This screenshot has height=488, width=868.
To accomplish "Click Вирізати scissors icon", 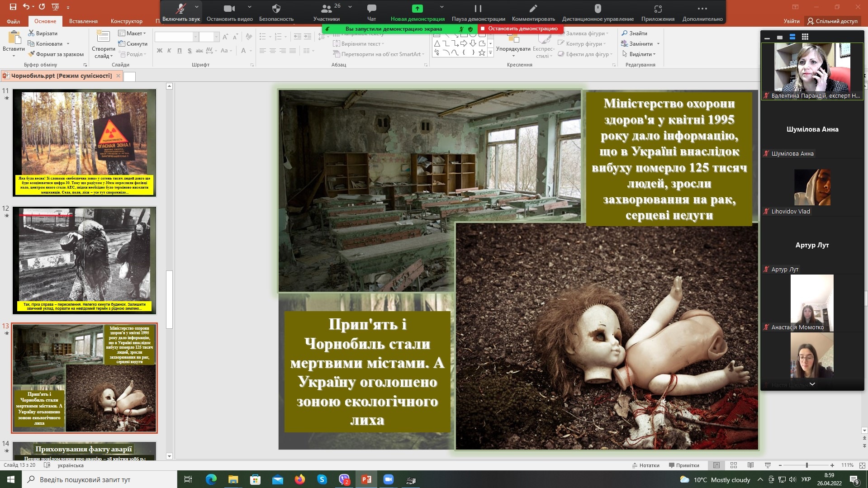I will point(32,33).
